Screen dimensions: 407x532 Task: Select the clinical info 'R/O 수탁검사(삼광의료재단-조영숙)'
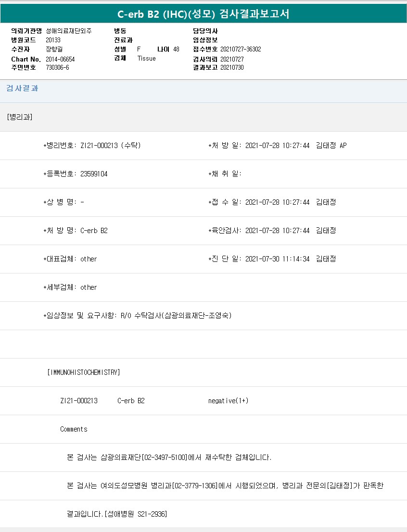[176, 316]
